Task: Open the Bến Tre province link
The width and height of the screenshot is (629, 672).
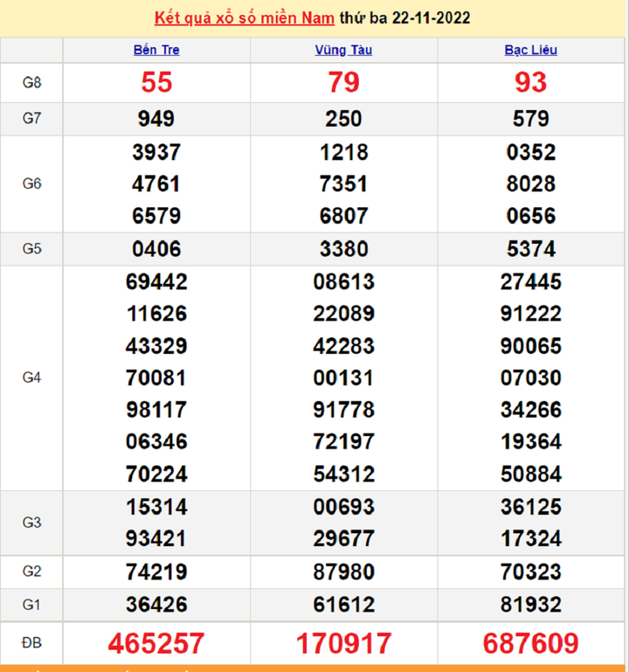Action: point(156,50)
